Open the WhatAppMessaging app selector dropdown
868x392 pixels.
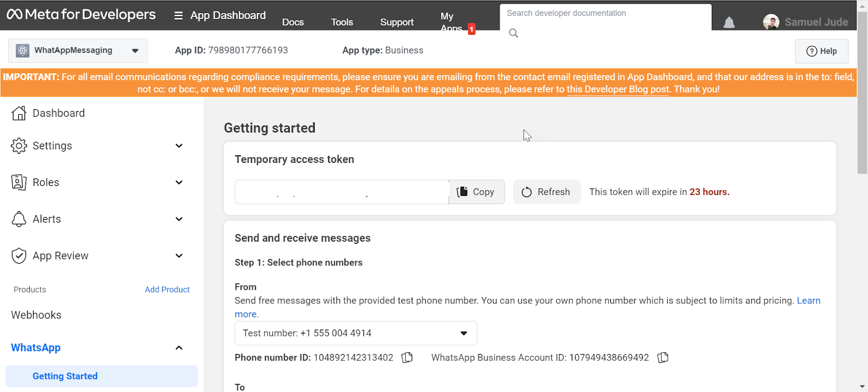coord(78,50)
